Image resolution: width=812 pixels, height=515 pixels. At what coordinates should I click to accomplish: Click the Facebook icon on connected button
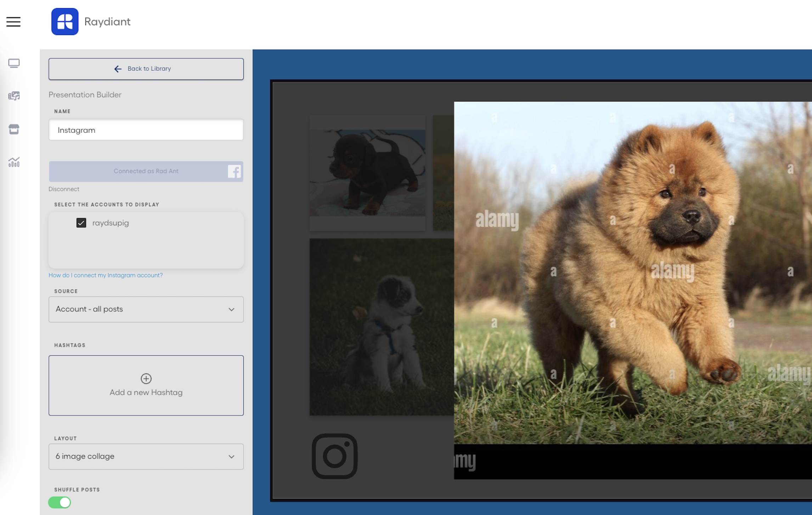tap(234, 171)
